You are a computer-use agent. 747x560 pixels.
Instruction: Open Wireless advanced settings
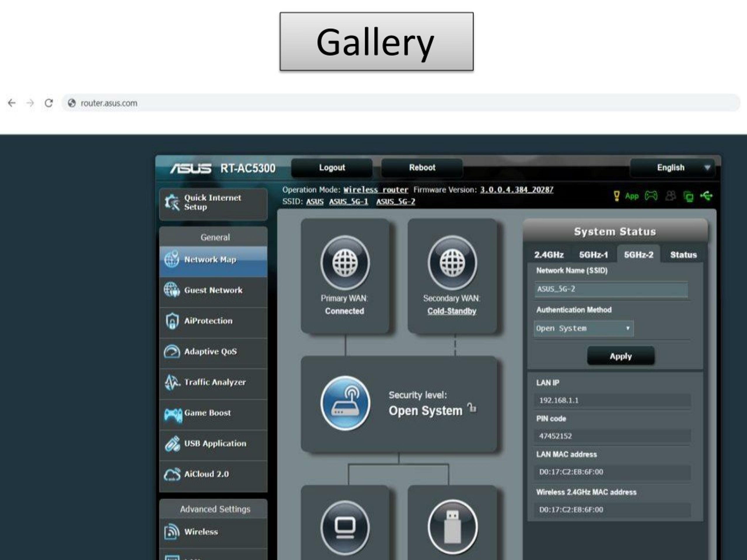[x=213, y=533]
